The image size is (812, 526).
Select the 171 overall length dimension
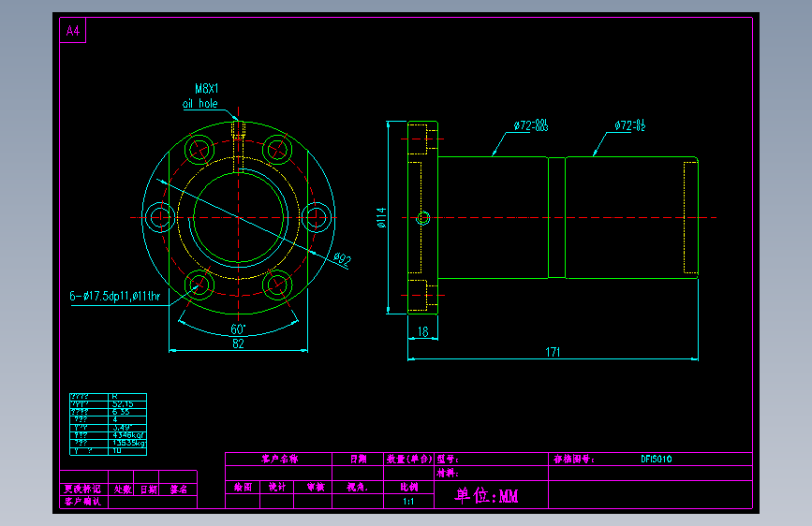[x=553, y=352]
